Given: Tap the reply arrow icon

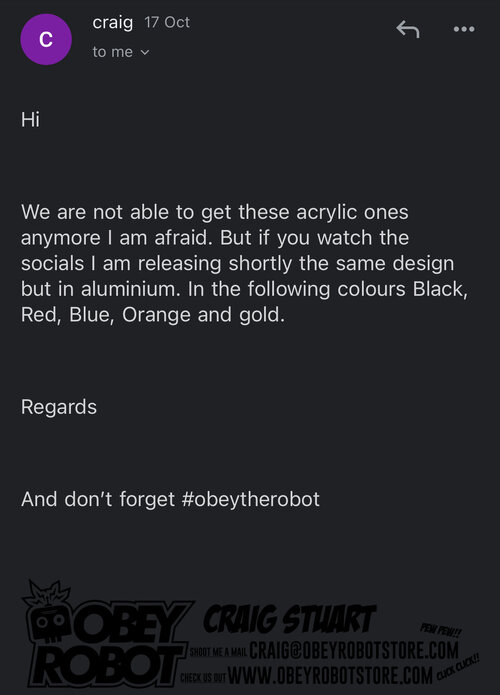Looking at the screenshot, I should [408, 29].
